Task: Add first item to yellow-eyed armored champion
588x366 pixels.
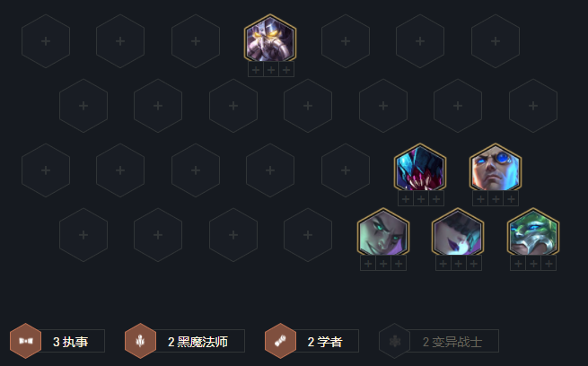Action: (x=256, y=70)
